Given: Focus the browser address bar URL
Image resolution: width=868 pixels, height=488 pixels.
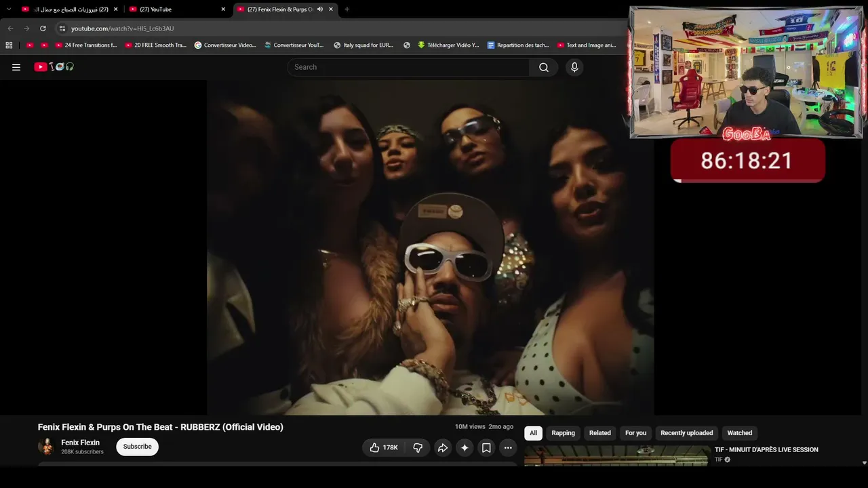Looking at the screenshot, I should (x=123, y=28).
